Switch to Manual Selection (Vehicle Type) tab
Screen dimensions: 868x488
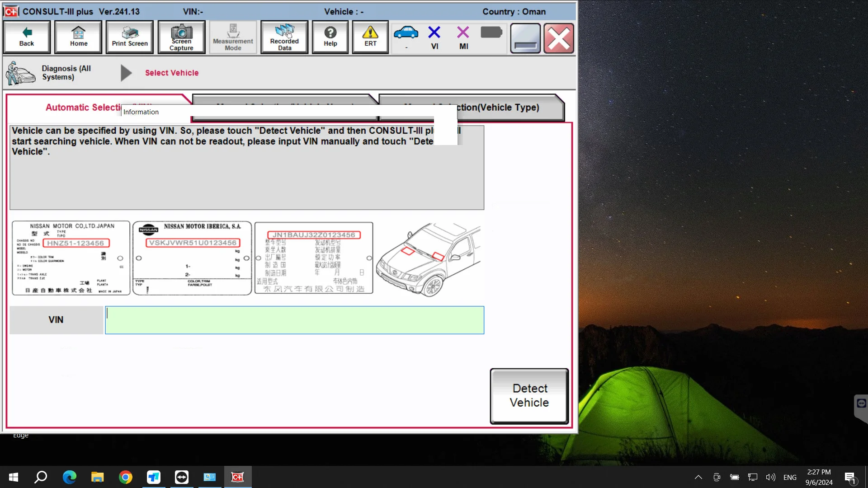(x=472, y=108)
